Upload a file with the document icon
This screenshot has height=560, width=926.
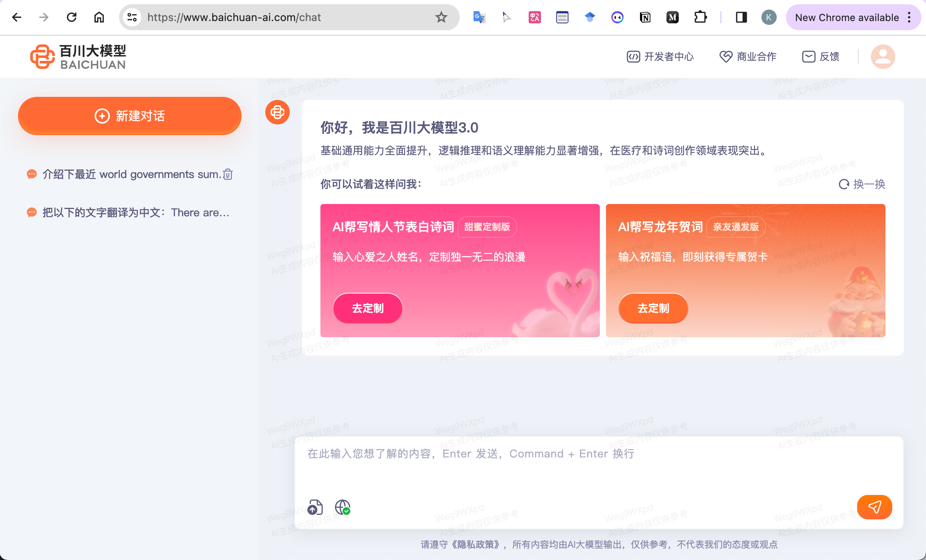pos(315,508)
